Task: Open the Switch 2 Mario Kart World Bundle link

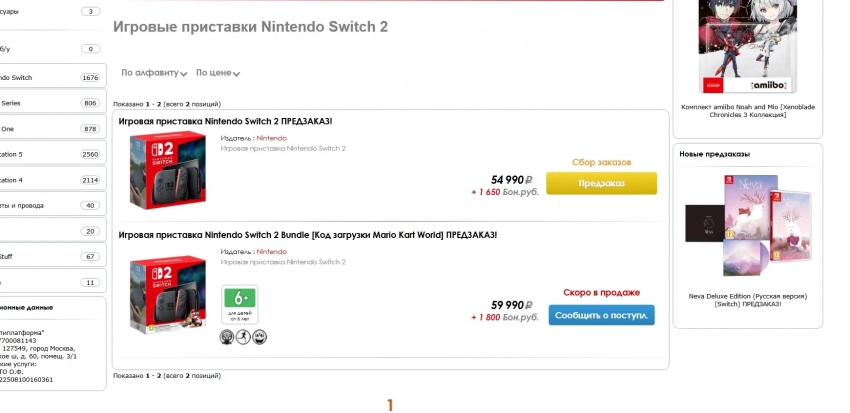Action: (307, 235)
